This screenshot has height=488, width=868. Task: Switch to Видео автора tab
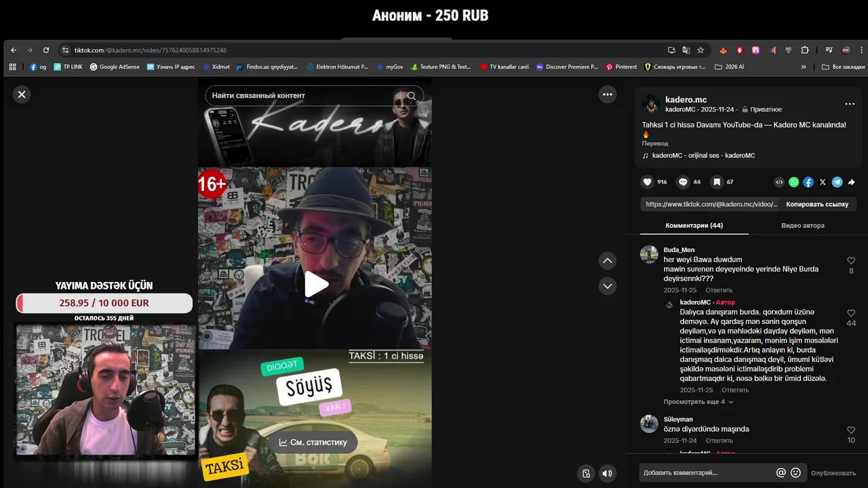tap(803, 226)
